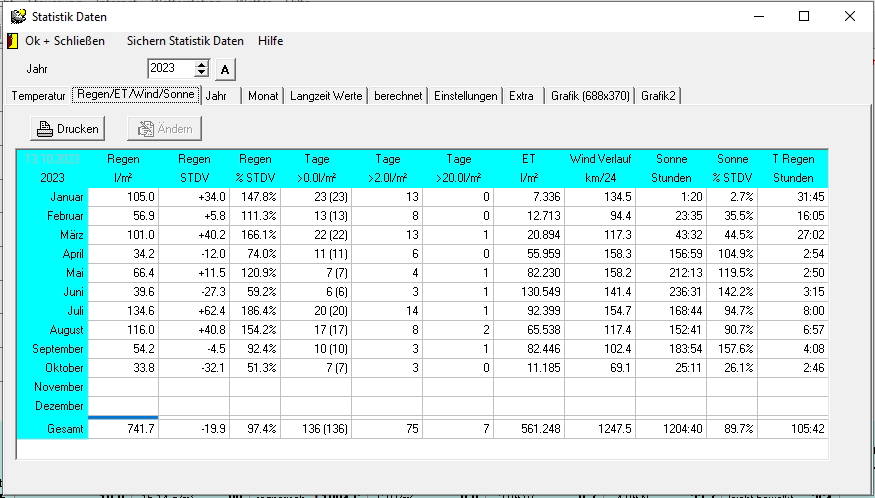Viewport: 875px width, 498px height.
Task: Click the Drucken printer button
Action: (x=67, y=128)
